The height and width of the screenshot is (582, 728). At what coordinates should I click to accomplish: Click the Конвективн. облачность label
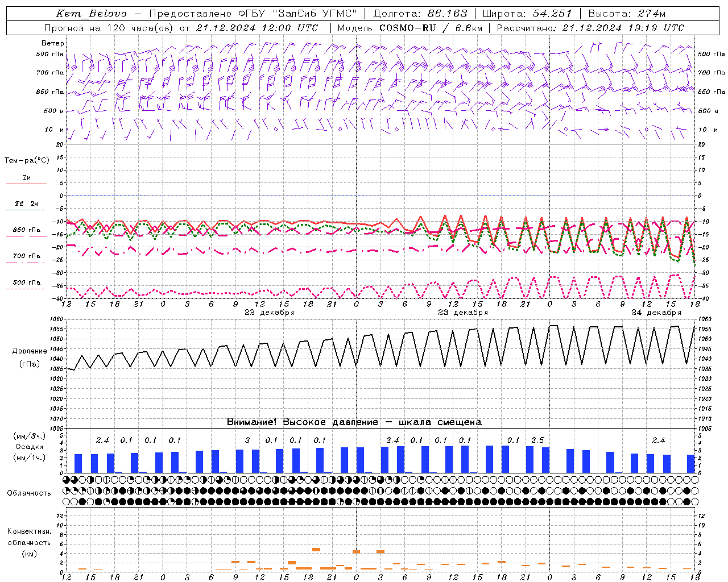[29, 537]
